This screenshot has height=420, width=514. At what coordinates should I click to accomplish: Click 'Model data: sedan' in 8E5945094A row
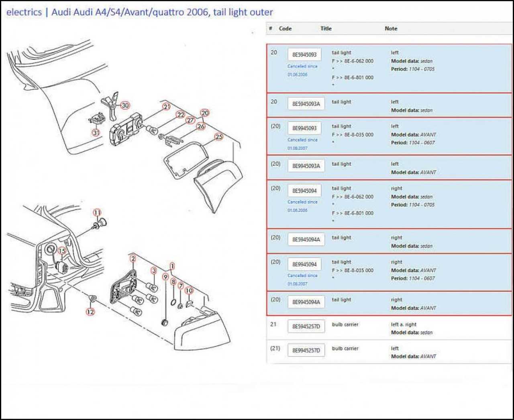click(412, 246)
